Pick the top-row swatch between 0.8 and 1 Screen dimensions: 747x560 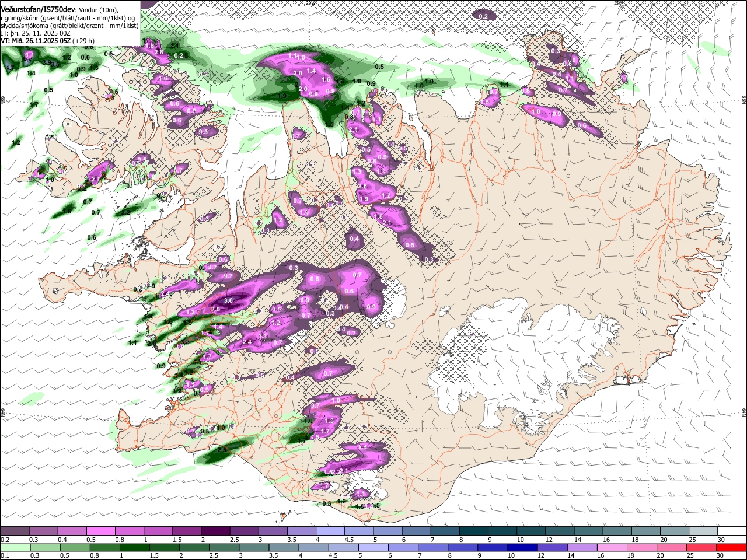(x=129, y=531)
